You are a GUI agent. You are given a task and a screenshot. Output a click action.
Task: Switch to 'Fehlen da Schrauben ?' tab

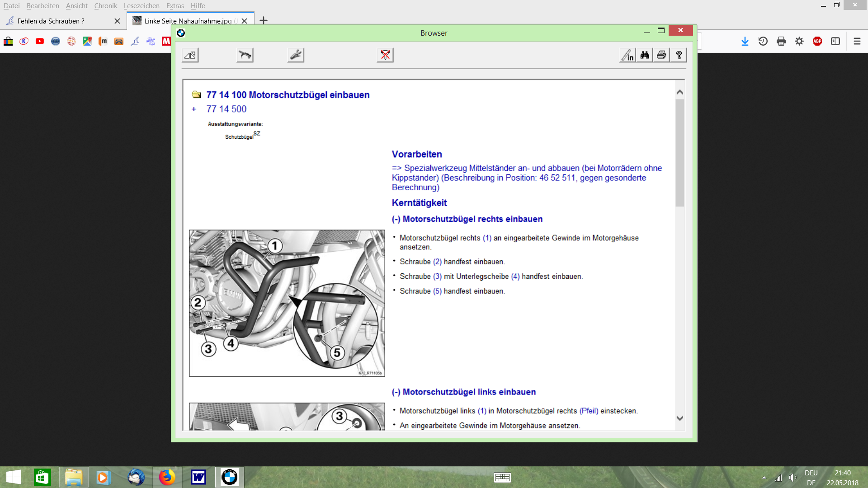(51, 21)
